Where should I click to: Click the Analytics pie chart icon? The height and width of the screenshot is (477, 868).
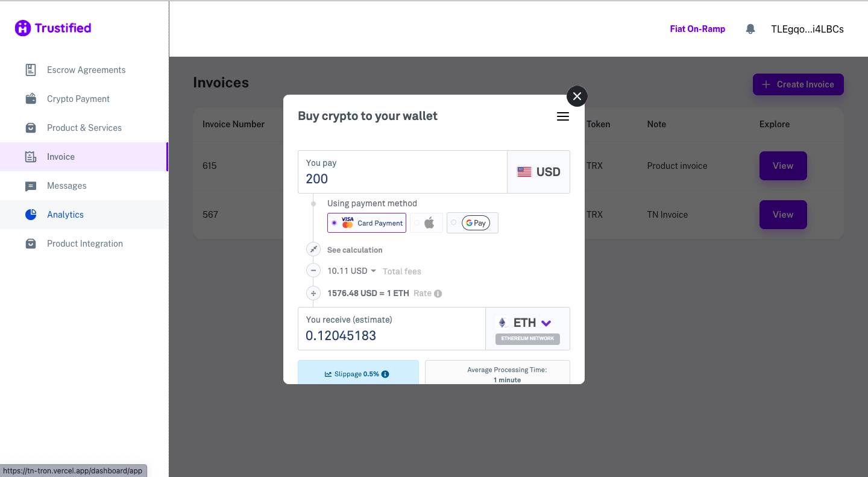click(31, 215)
